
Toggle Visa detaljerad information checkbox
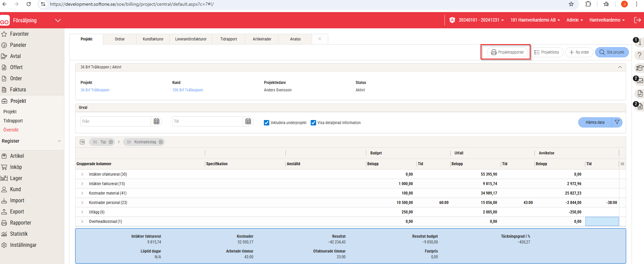point(313,123)
